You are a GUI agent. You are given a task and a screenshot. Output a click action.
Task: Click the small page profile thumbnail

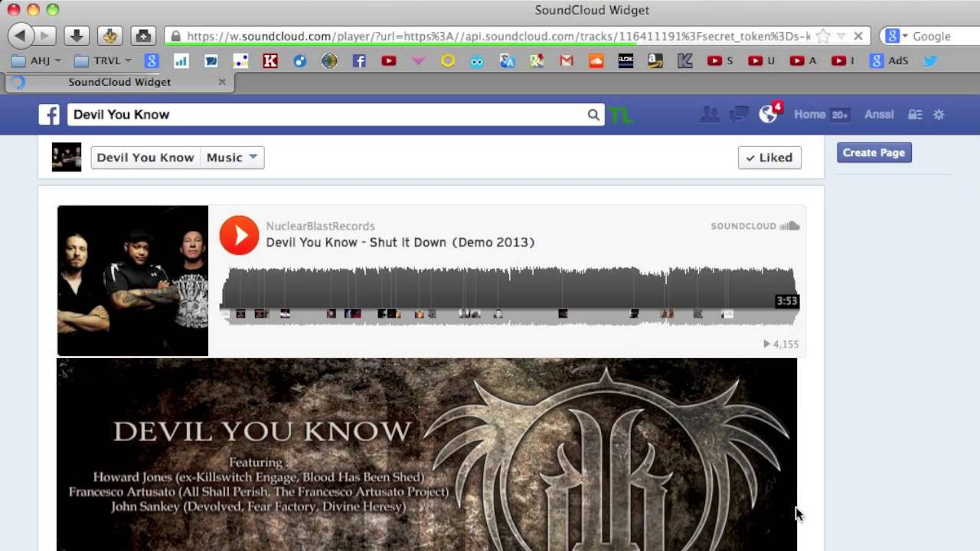67,158
